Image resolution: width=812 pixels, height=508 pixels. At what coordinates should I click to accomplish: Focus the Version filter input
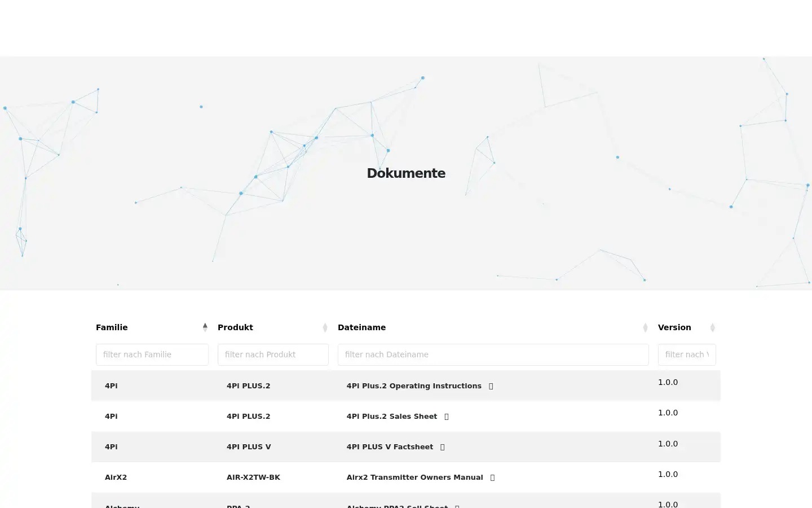click(x=687, y=354)
